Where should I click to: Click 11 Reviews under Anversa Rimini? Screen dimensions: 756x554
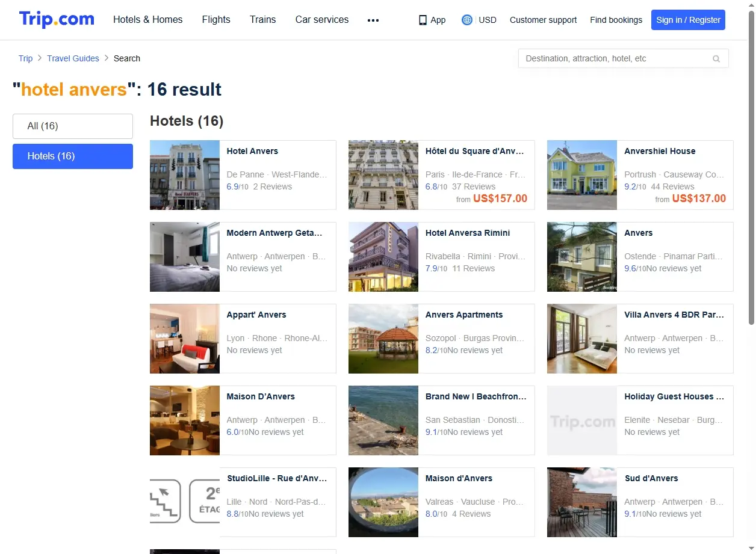tap(474, 269)
